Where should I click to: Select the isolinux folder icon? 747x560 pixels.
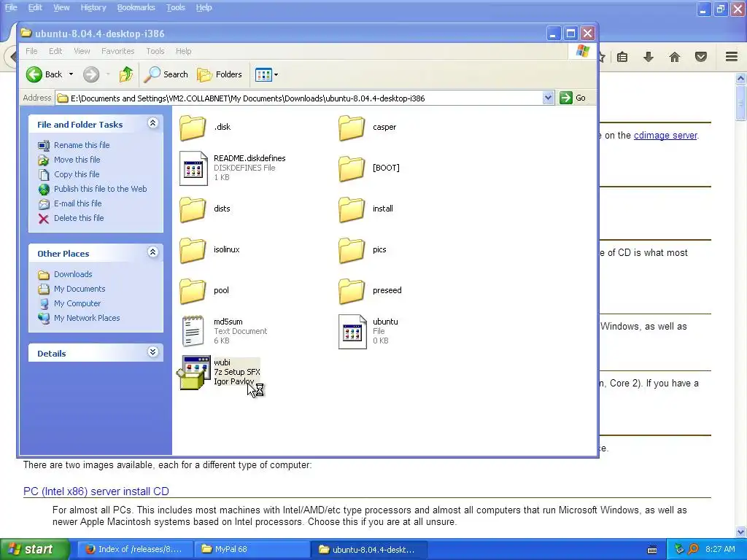pos(193,251)
